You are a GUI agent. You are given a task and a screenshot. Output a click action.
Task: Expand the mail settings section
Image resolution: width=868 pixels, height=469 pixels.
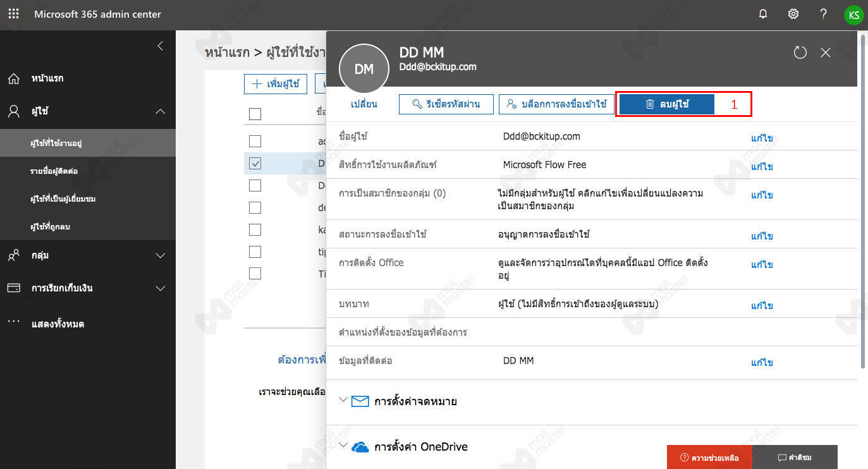(343, 401)
